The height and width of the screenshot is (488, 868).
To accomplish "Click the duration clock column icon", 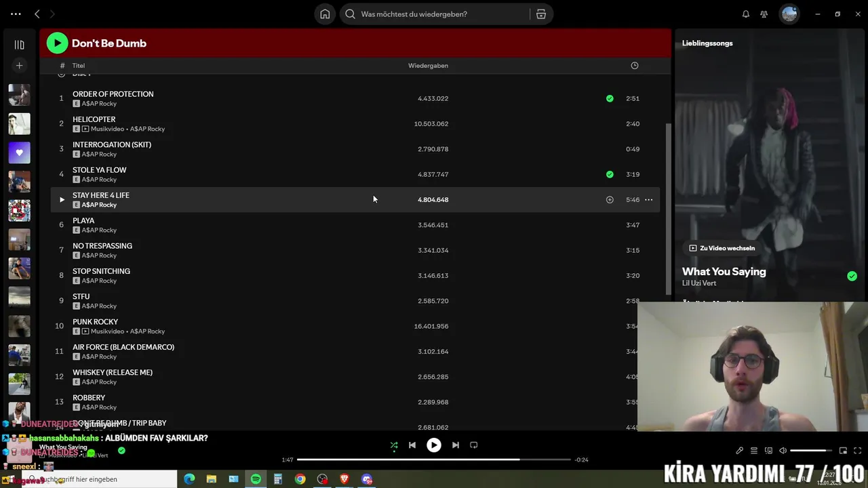I will tap(635, 66).
